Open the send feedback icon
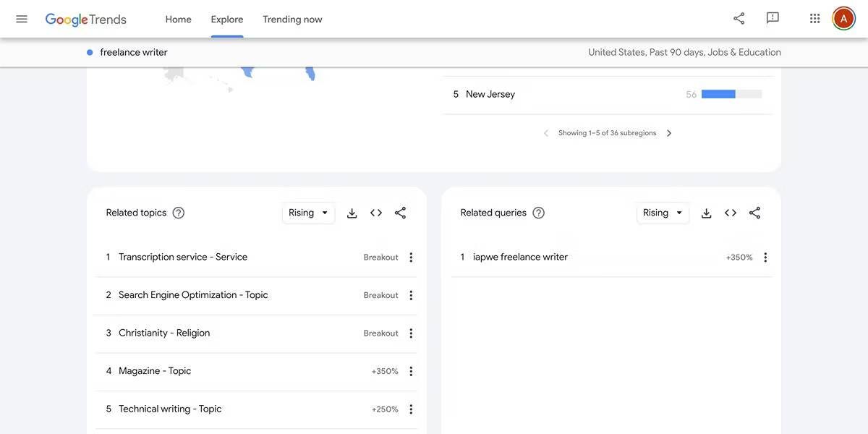The height and width of the screenshot is (434, 868). click(773, 19)
